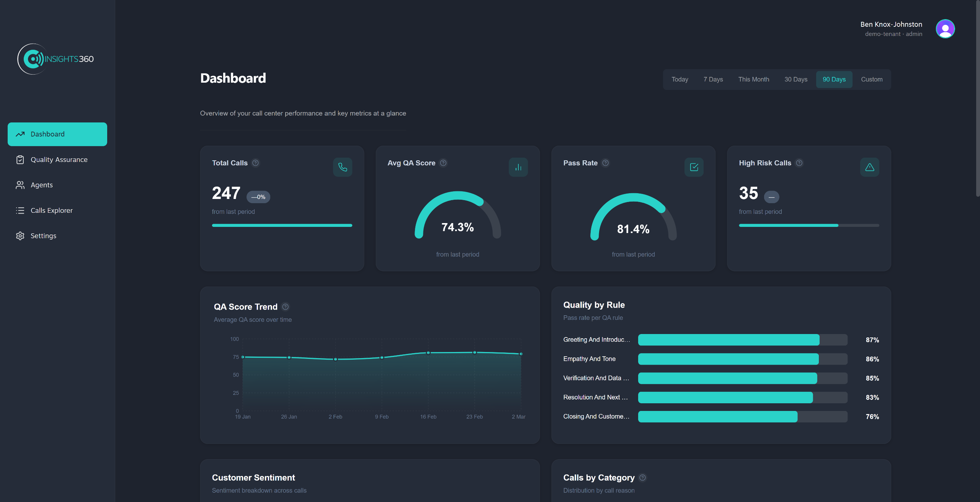This screenshot has height=502, width=980.
Task: Click the Insights360 logo
Action: point(56,59)
